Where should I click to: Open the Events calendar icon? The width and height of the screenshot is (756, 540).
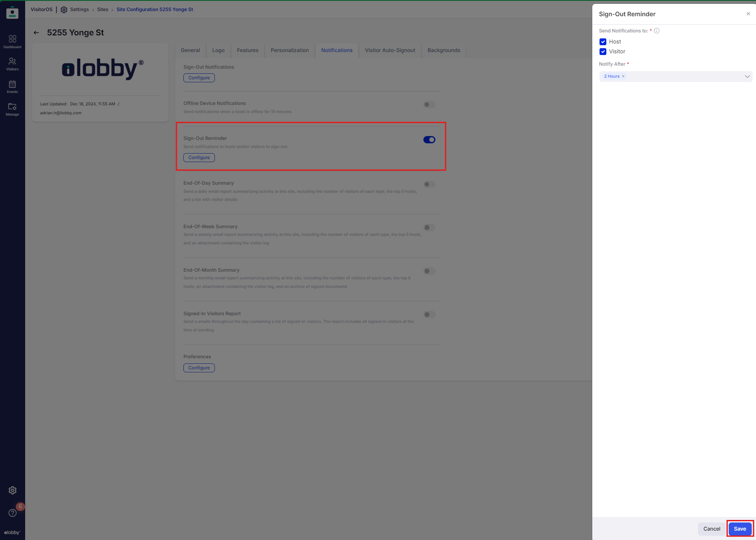click(12, 87)
